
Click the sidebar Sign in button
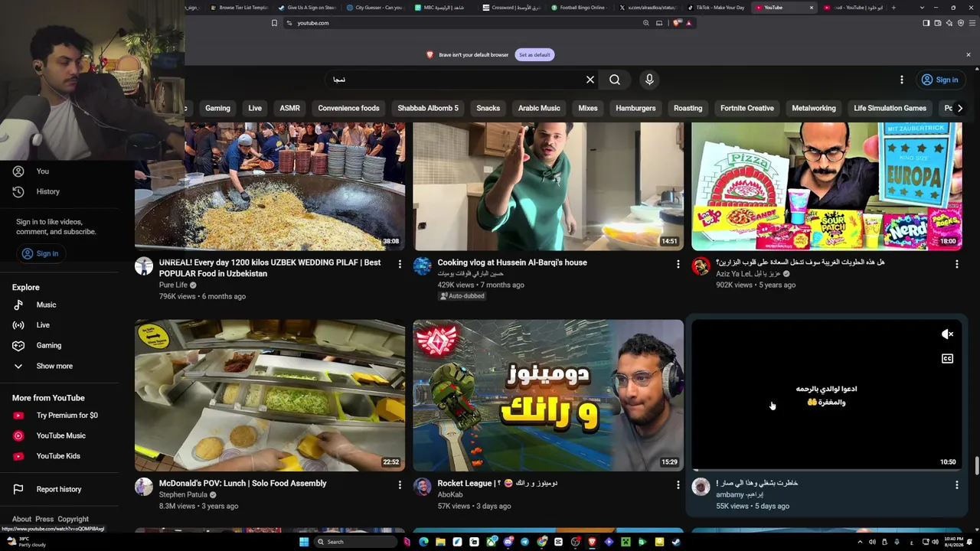pos(41,253)
